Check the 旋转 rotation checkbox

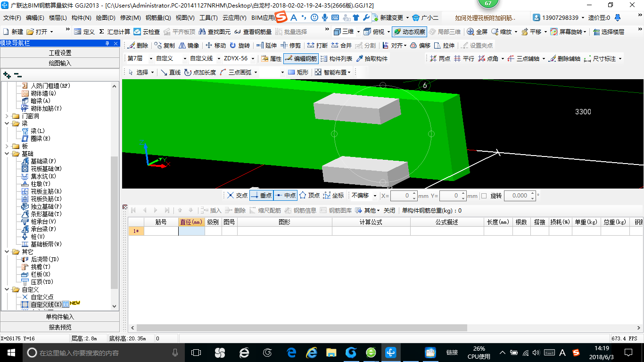click(x=484, y=196)
